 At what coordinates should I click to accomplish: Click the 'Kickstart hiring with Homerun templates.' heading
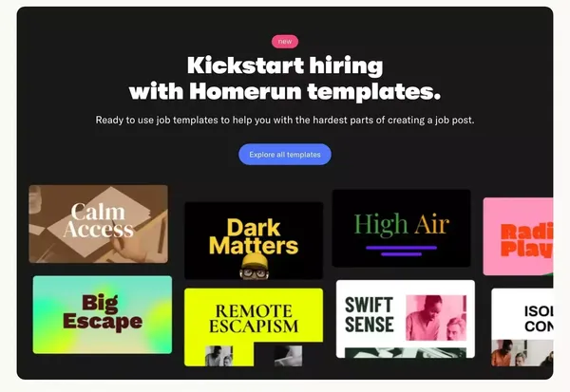[x=285, y=78]
